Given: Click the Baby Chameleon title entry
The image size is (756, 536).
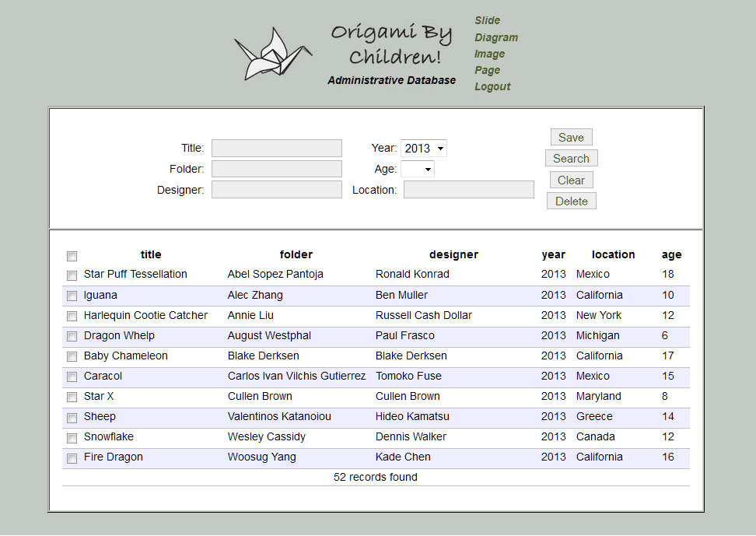Looking at the screenshot, I should [126, 356].
